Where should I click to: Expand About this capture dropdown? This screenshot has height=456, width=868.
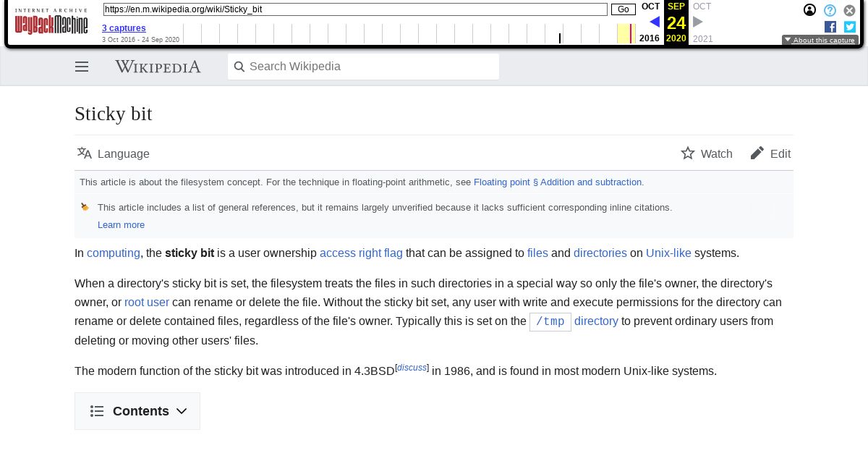[x=820, y=41]
